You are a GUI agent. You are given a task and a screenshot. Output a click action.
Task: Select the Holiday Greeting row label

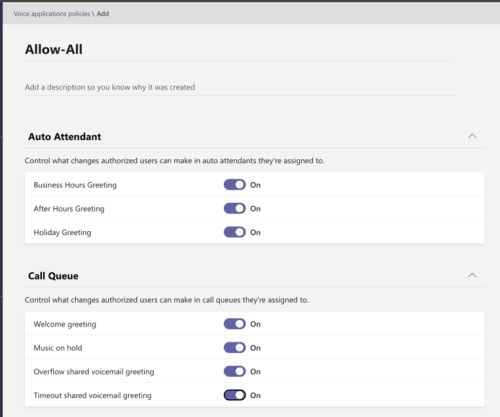[x=62, y=232]
